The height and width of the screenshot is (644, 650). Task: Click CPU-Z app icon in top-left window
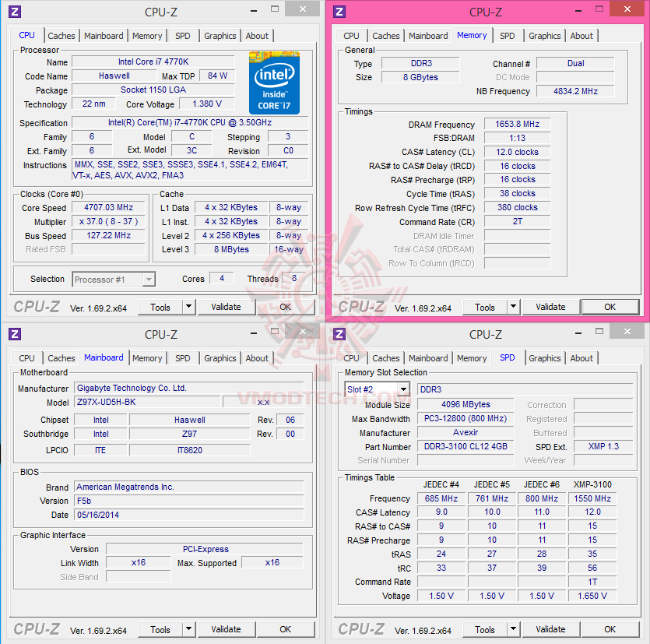click(15, 12)
